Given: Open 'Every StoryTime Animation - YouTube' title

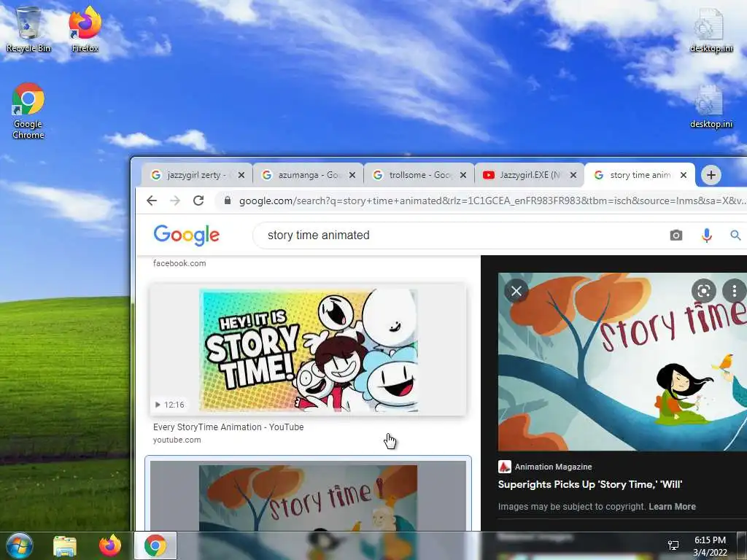Looking at the screenshot, I should click(228, 427).
